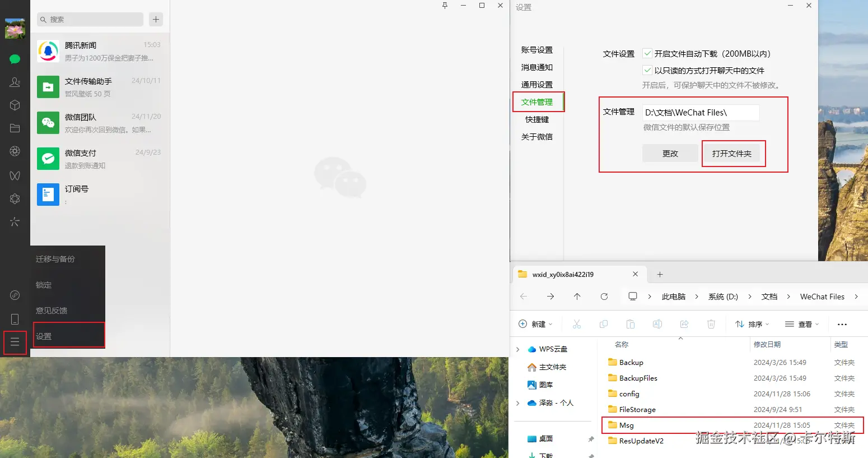
Task: Click the 打开文件夹 button
Action: (732, 153)
